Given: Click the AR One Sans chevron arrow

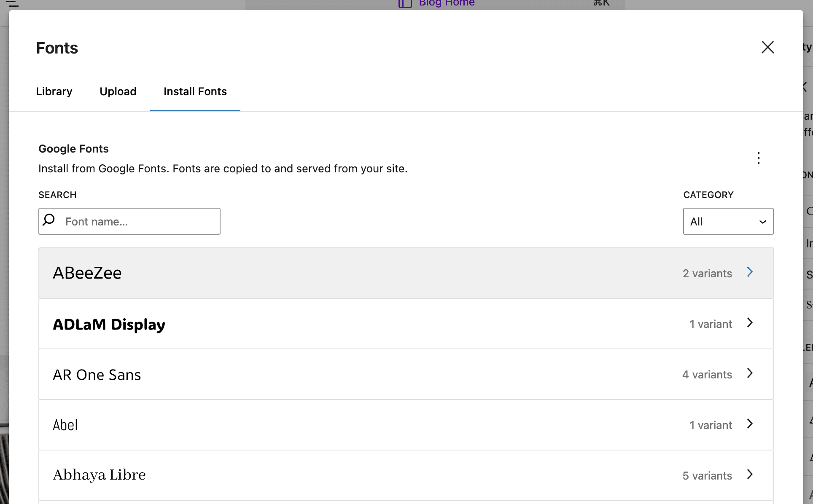Looking at the screenshot, I should click(x=750, y=373).
